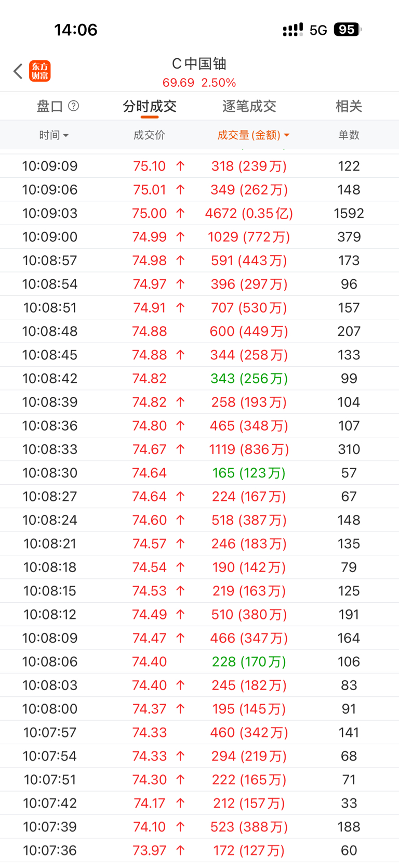Tap the 成交价 column header

pyautogui.click(x=149, y=135)
